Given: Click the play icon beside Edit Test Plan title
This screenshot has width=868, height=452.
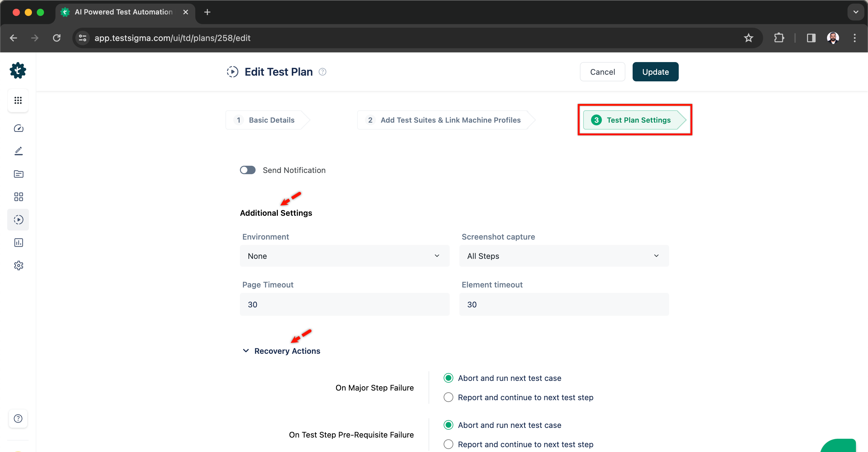Looking at the screenshot, I should click(232, 72).
